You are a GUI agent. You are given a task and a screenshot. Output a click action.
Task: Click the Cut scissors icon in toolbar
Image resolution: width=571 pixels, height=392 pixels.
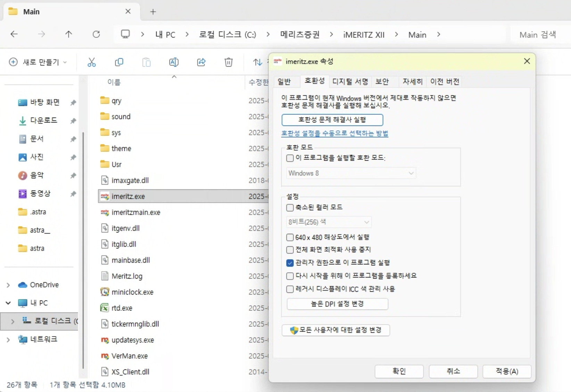tap(91, 62)
